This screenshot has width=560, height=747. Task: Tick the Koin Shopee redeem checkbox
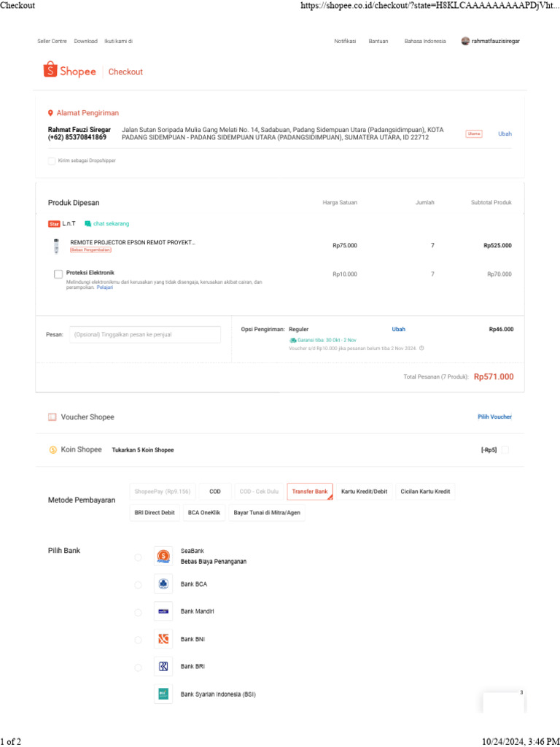505,450
